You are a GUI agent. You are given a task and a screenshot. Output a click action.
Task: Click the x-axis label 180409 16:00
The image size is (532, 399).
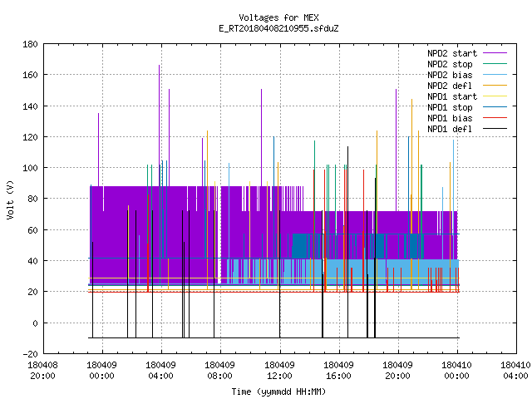[x=338, y=371]
